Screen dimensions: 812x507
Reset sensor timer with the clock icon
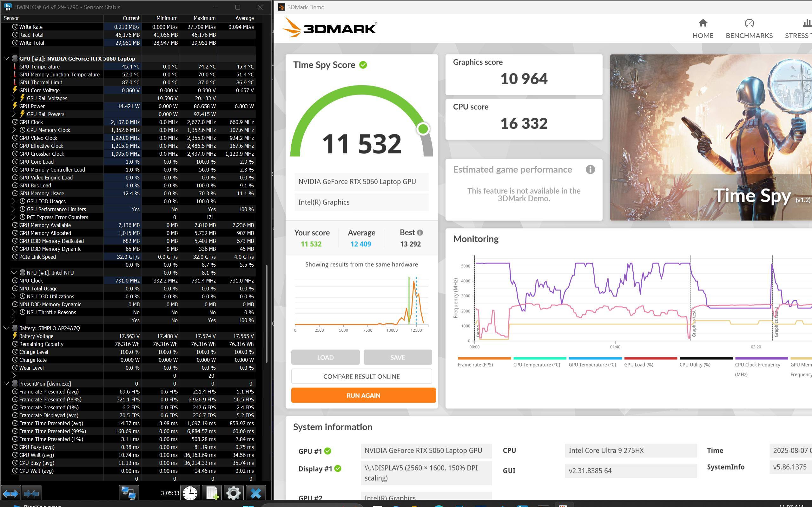[x=190, y=493]
